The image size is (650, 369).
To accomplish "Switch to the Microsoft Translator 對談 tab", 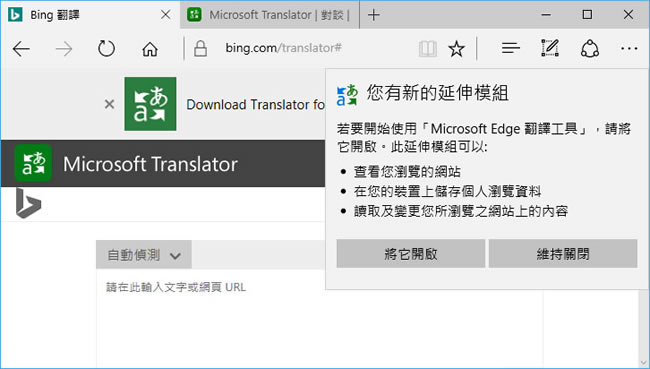I will [x=269, y=15].
